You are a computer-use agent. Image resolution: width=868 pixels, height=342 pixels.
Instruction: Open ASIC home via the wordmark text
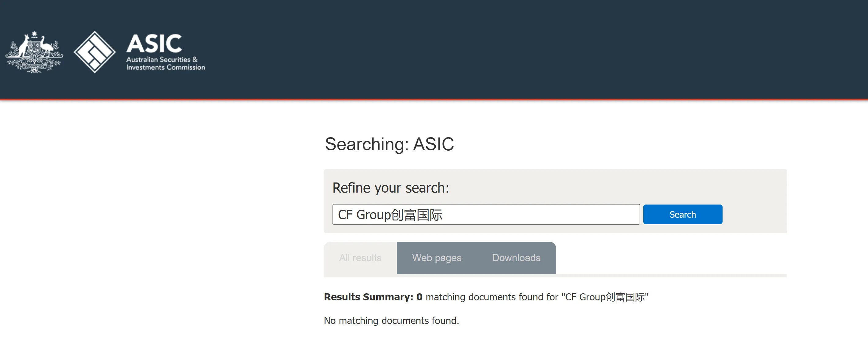point(165,52)
